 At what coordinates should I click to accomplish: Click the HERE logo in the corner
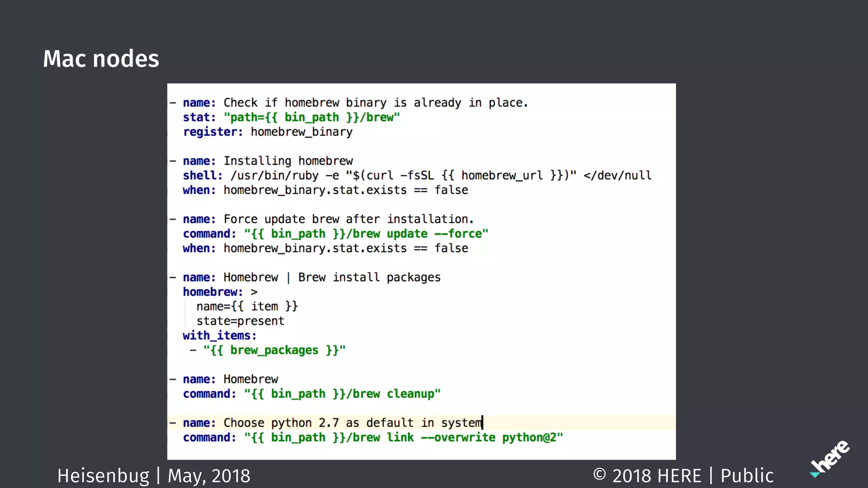click(830, 459)
